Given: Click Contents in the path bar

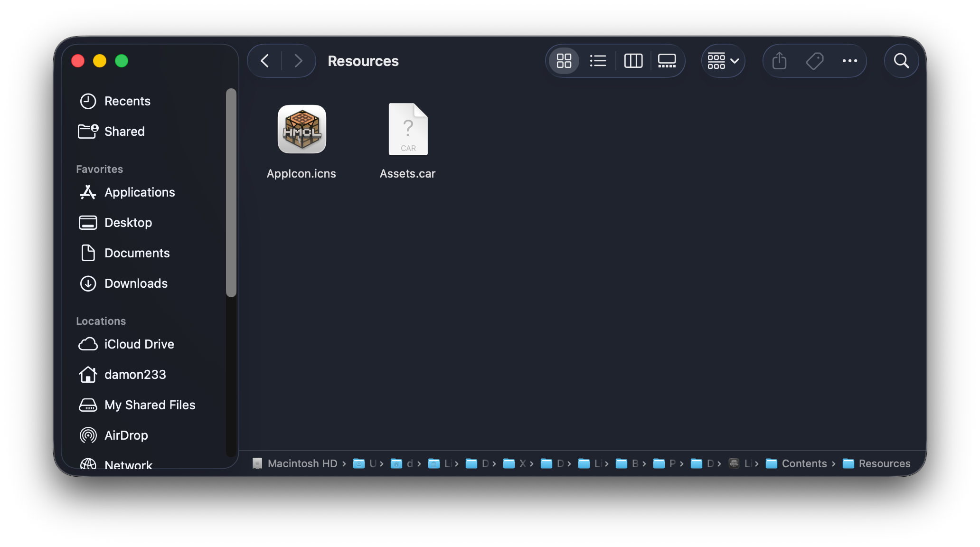Looking at the screenshot, I should (804, 463).
